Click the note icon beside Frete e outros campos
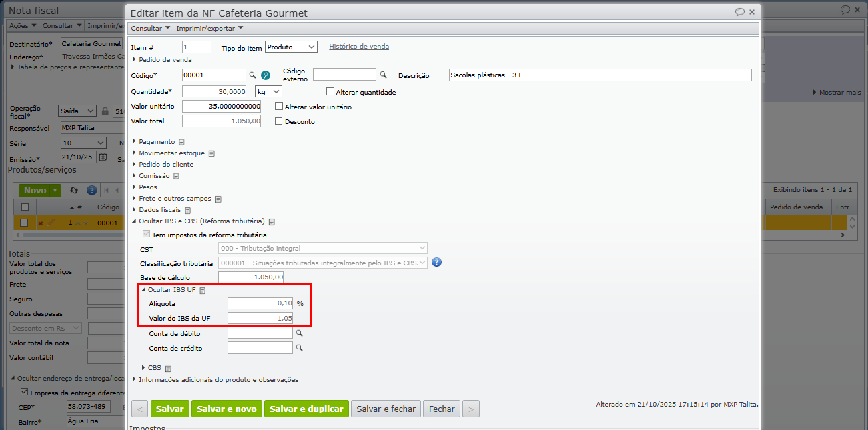This screenshot has width=868, height=430. [218, 199]
